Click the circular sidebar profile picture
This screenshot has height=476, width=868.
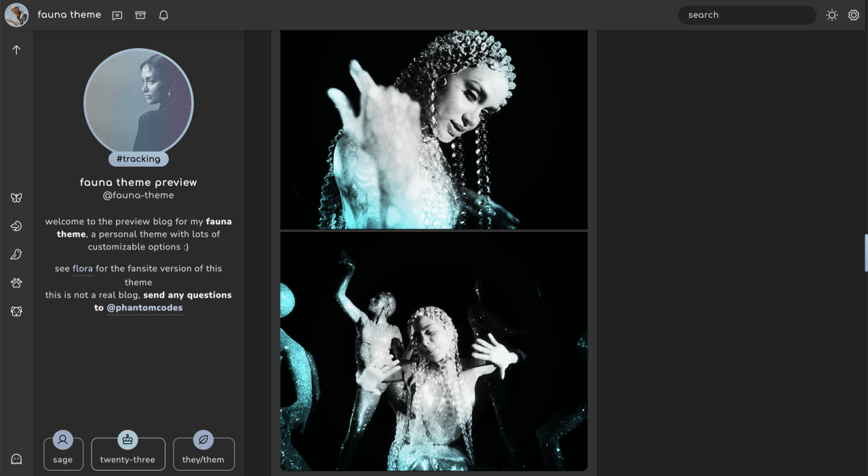pos(138,102)
